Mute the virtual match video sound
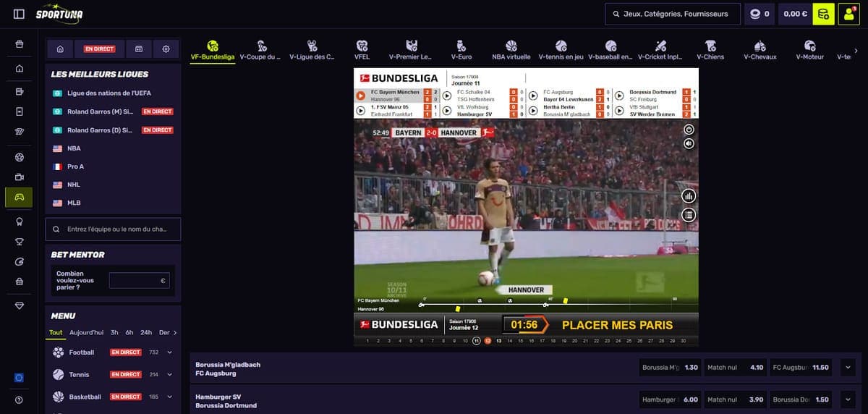Screen dimensions: 868x414 (689, 143)
